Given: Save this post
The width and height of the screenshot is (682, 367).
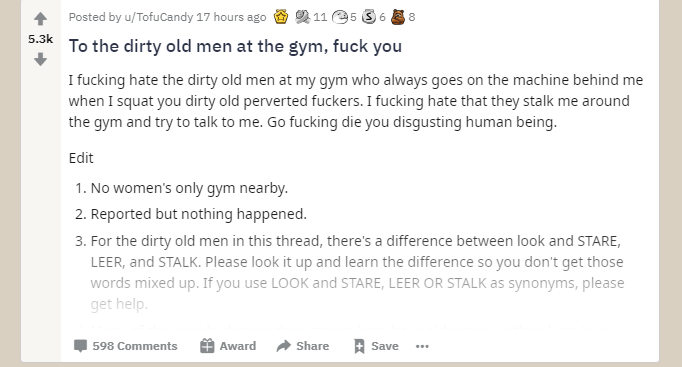Looking at the screenshot, I should click(x=376, y=346).
